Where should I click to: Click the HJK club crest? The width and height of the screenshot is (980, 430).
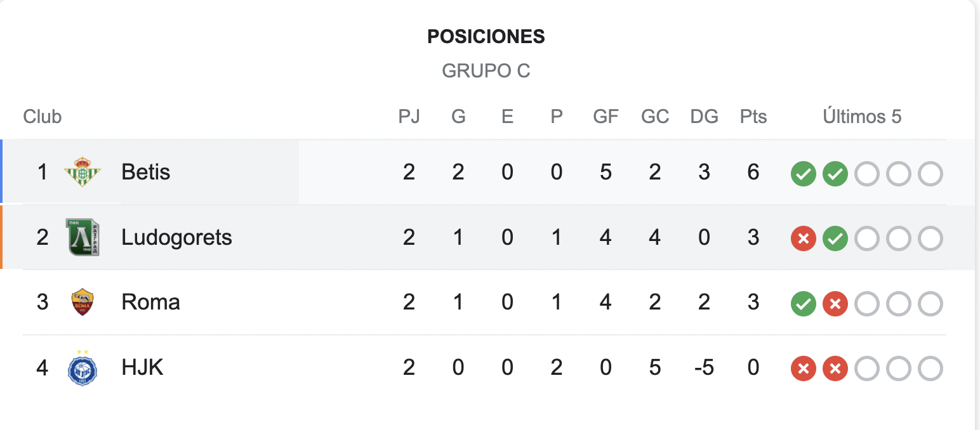point(83,367)
